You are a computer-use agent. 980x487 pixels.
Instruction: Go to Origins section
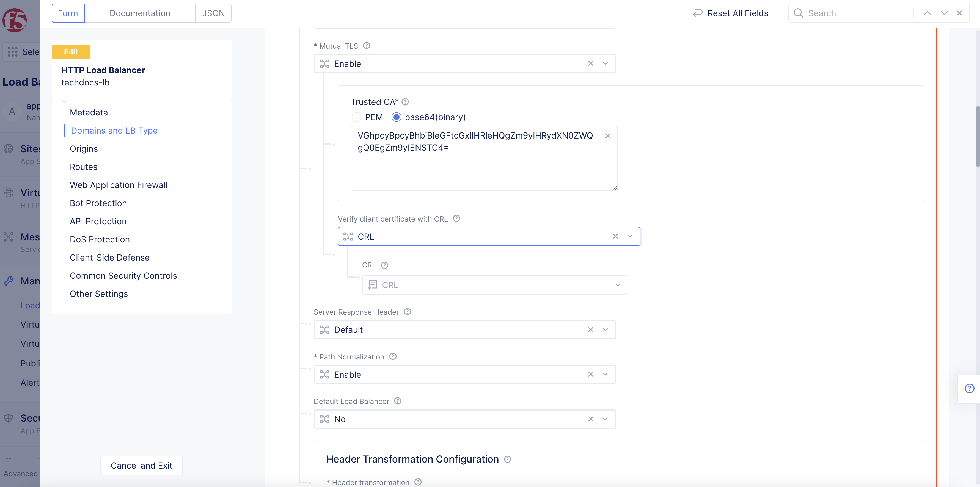coord(84,149)
